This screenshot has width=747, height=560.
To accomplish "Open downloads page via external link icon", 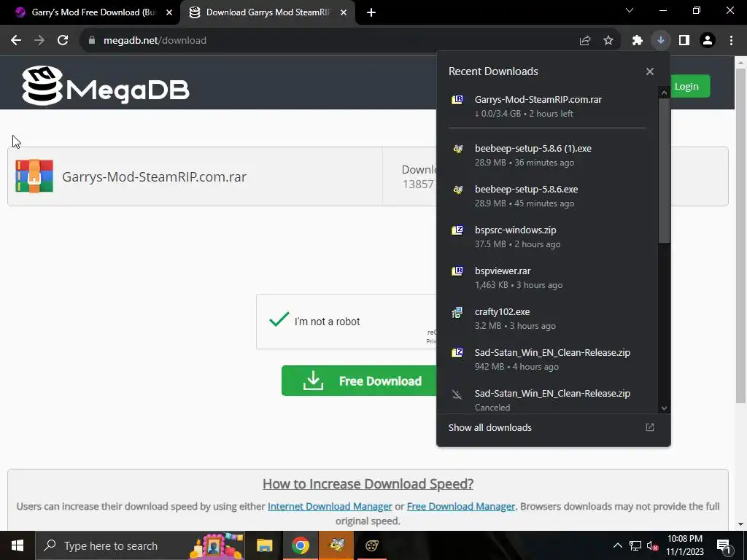I will (x=650, y=427).
